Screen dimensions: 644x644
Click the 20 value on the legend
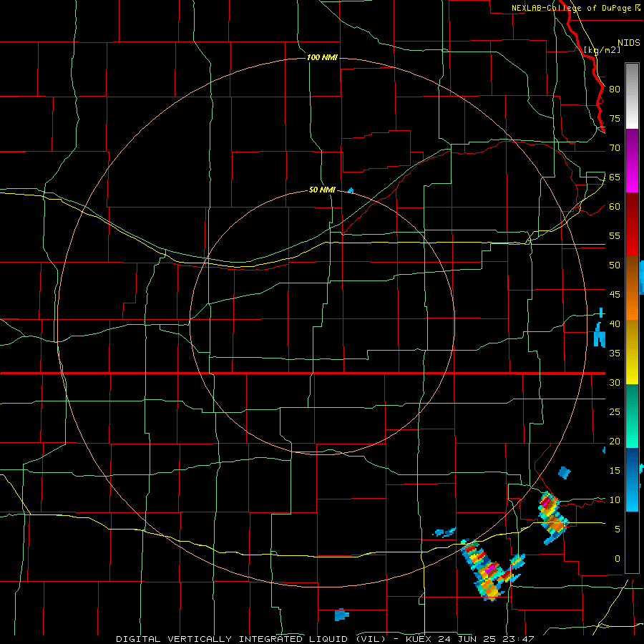tap(615, 441)
